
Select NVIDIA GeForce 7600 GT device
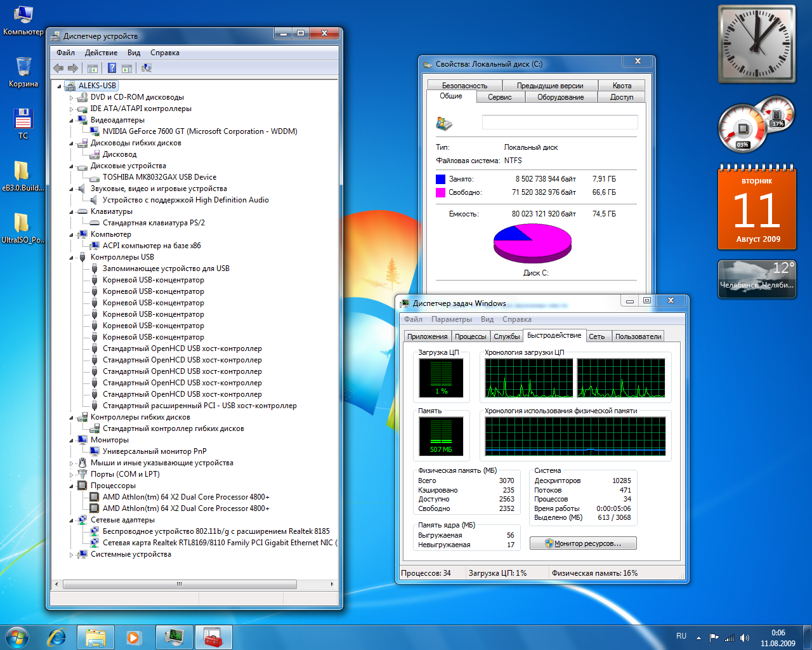200,131
